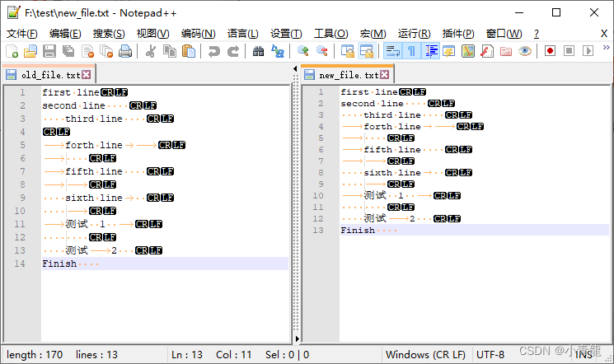
Task: Open the 搜索(S) menu
Action: (109, 34)
